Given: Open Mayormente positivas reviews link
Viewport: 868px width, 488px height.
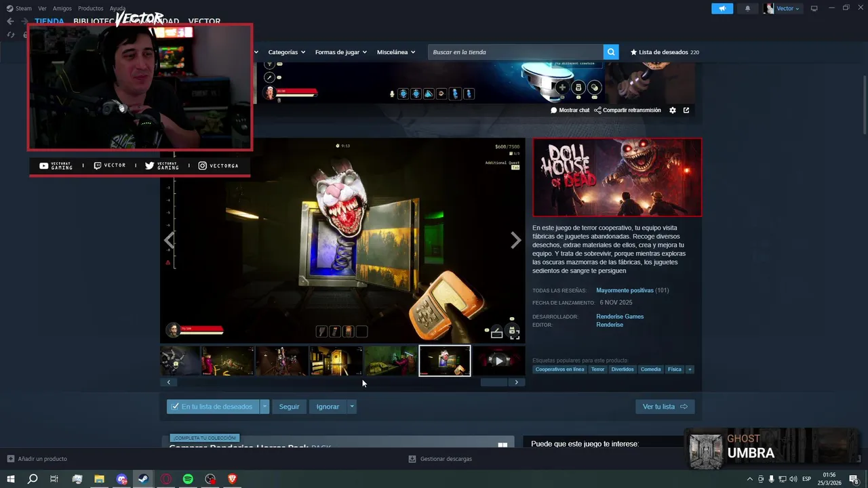Looking at the screenshot, I should [625, 290].
